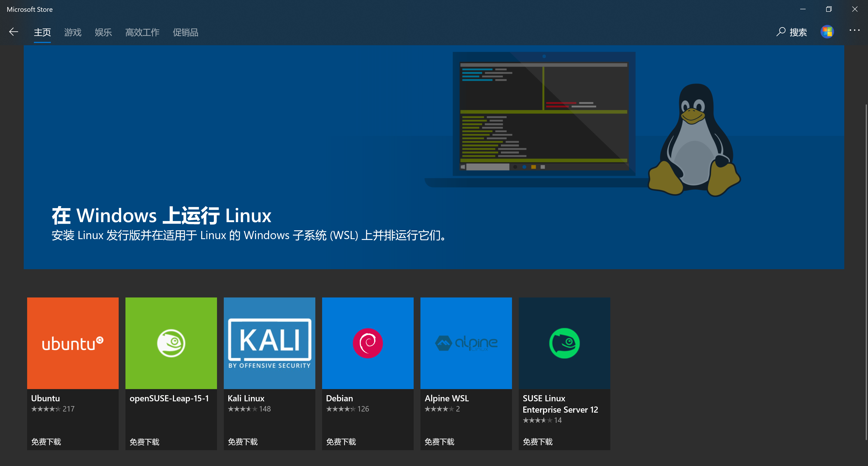Click the Alpine WSL star rating 2
The image size is (868, 466).
(442, 409)
